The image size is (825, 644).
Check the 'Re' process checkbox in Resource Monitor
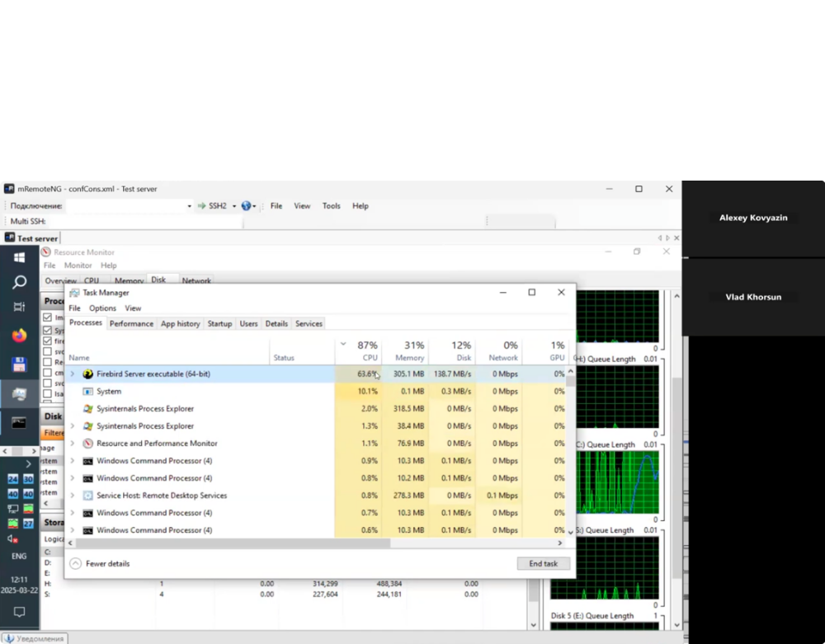[x=47, y=362]
